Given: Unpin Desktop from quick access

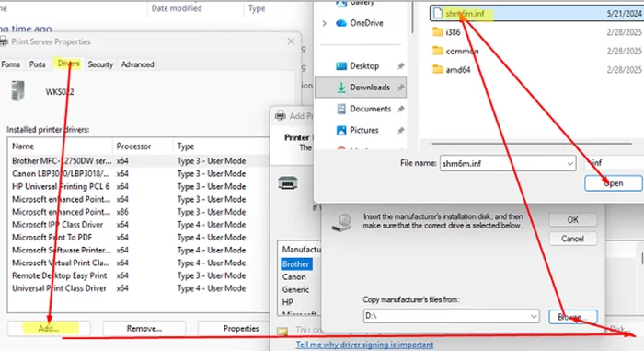Looking at the screenshot, I should [x=400, y=65].
